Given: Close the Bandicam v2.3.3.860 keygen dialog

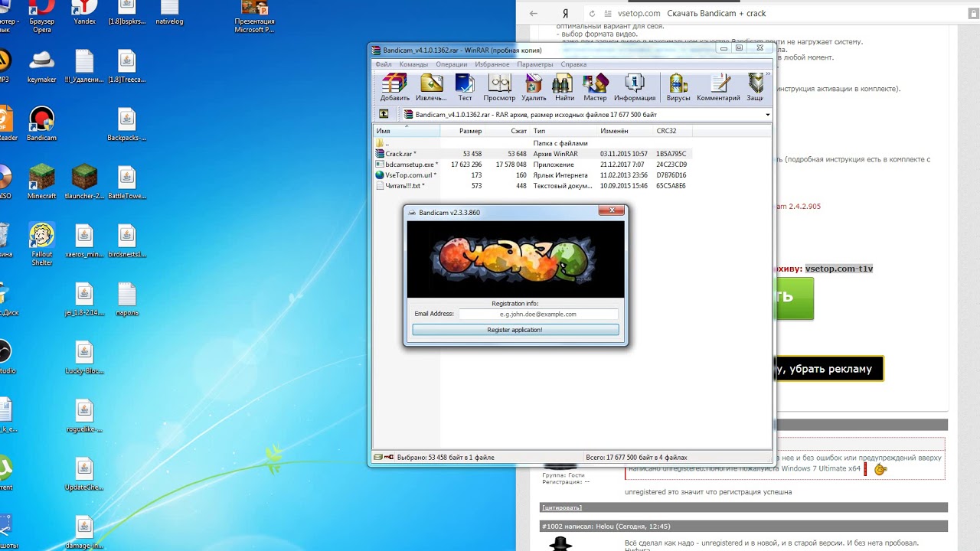Looking at the screenshot, I should tap(612, 210).
